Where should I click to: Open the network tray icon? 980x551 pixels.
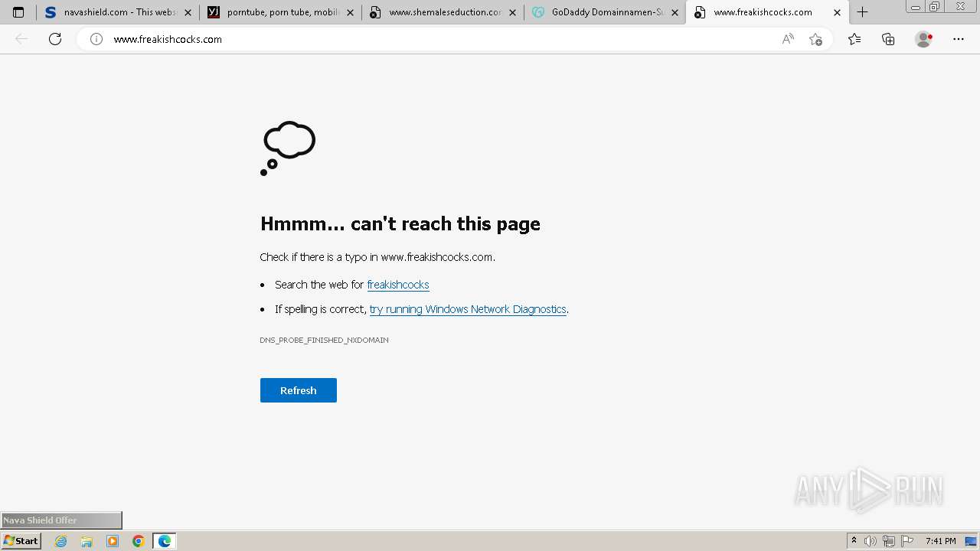(889, 541)
